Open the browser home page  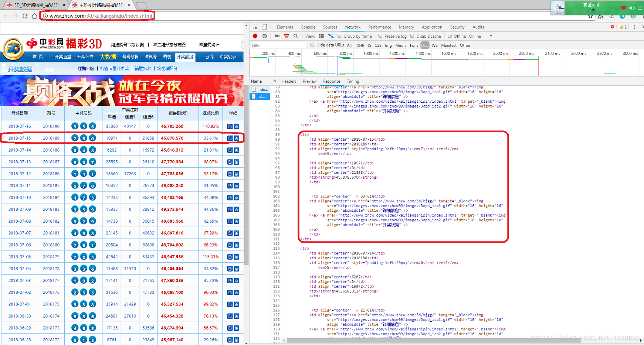coord(34,16)
